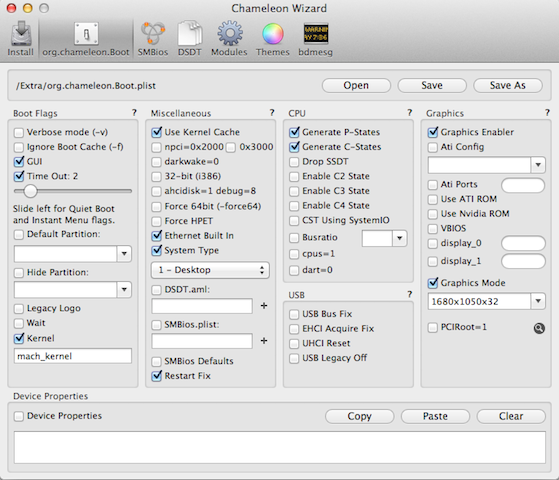Click the USB help question mark
Image resolution: width=559 pixels, height=480 pixels.
[x=410, y=294]
